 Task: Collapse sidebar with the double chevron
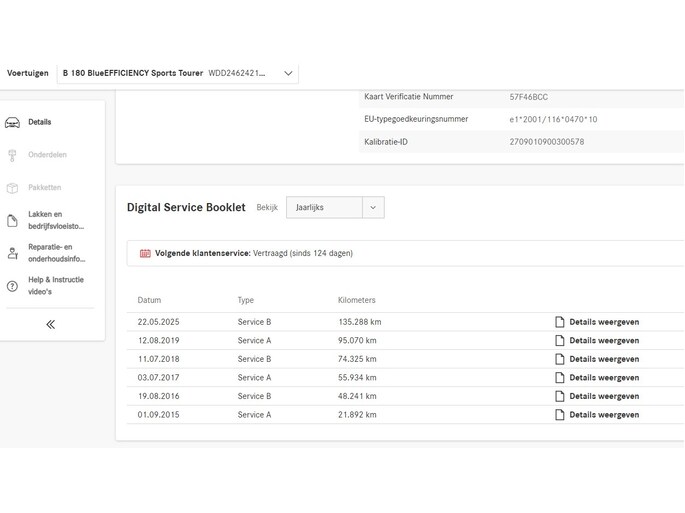coord(51,324)
